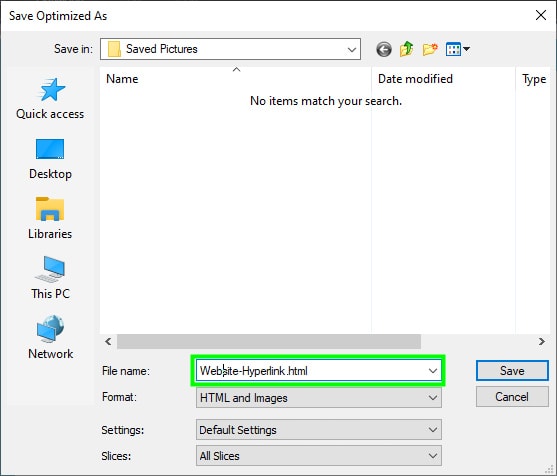The width and height of the screenshot is (557, 476).
Task: Open the Format HTML and Images dropdown
Action: pyautogui.click(x=319, y=397)
